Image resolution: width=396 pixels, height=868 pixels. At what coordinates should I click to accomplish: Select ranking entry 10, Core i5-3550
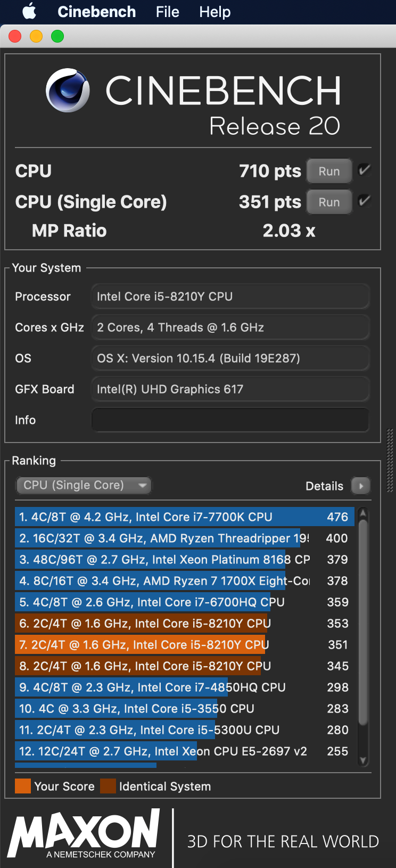pos(184,708)
